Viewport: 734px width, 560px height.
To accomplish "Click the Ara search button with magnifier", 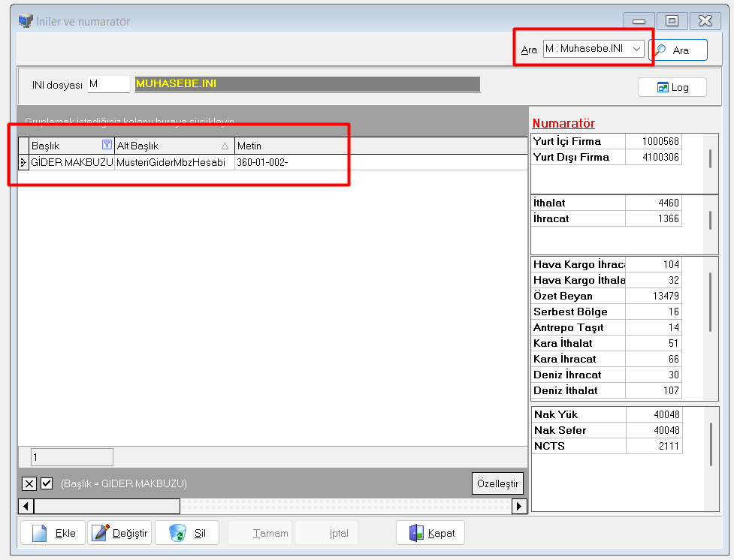I will [x=678, y=50].
